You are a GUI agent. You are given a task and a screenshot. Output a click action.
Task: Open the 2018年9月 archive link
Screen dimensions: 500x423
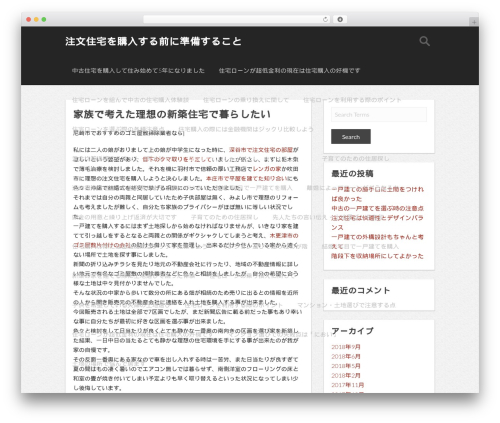(x=346, y=347)
